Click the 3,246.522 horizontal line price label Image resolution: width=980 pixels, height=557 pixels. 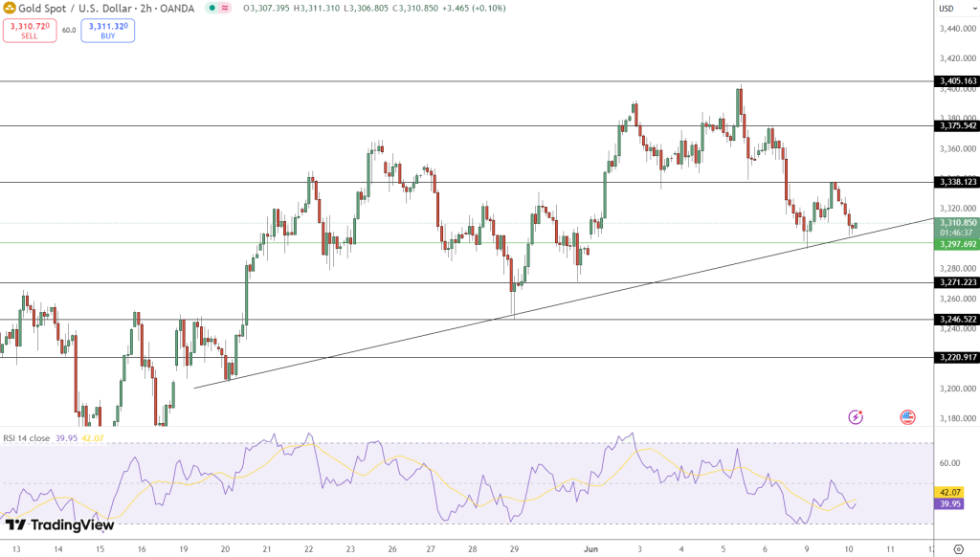pyautogui.click(x=957, y=320)
